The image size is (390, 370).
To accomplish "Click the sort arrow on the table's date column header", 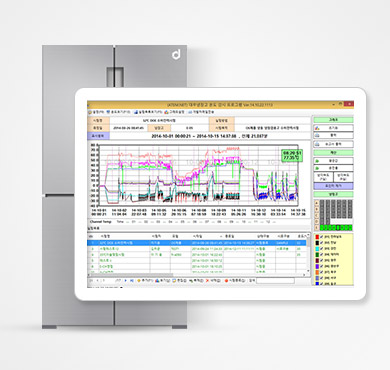I will coord(222,236).
